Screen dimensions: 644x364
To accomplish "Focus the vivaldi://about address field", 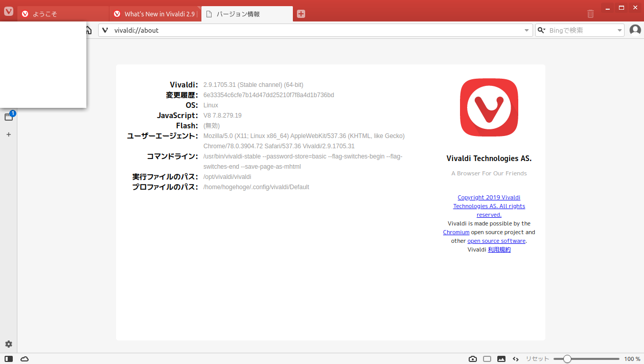I will click(316, 30).
